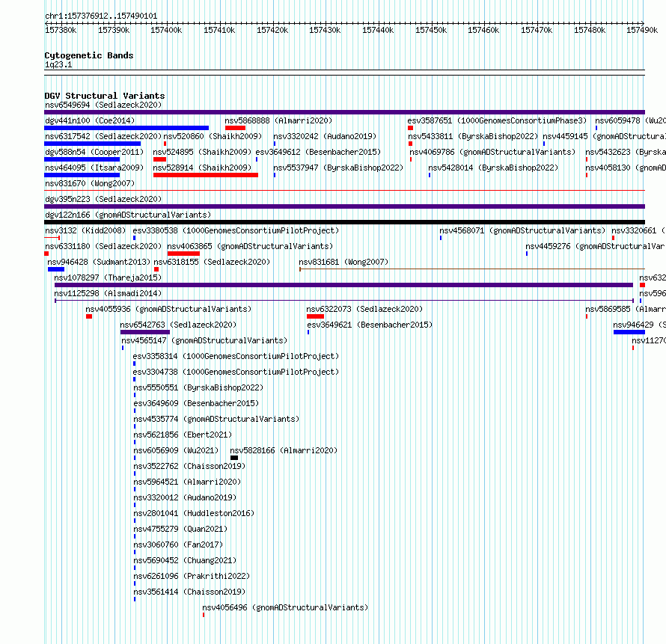Open esv3649609 (Besenbacher2015) label
Image resolution: width=666 pixels, height=644 pixels.
tap(196, 403)
